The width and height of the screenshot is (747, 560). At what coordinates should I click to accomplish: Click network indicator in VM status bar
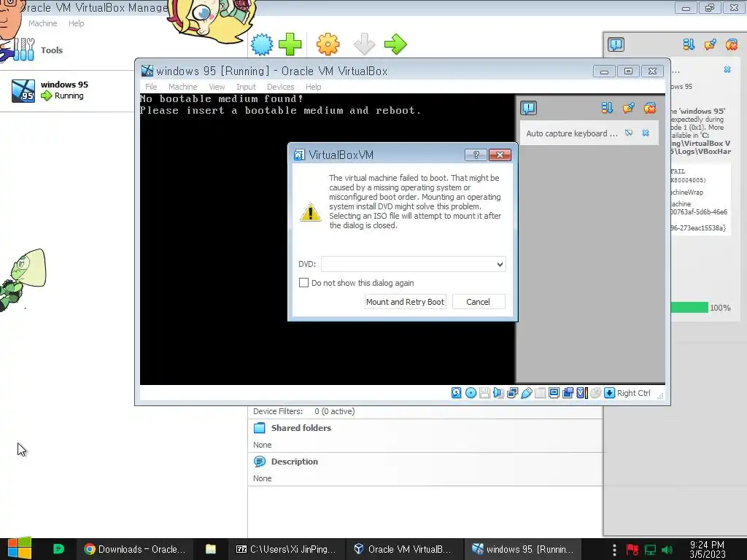[x=513, y=393]
